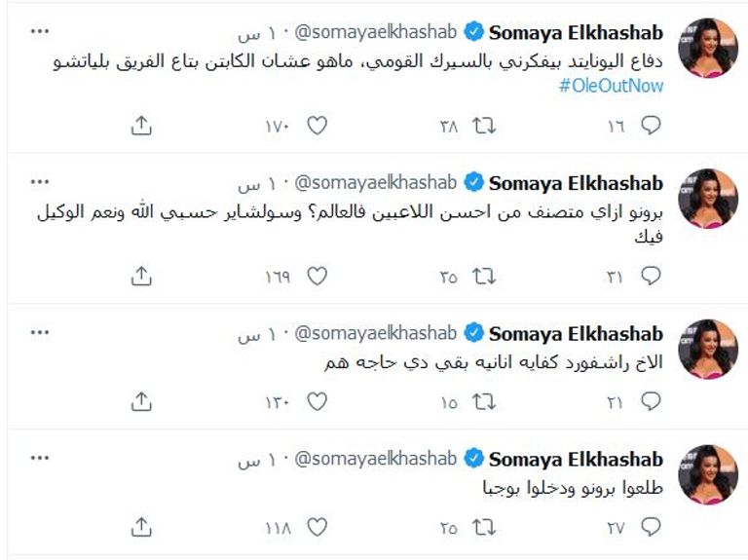Viewport: 748px width, 560px height.
Task: Share the second tweet about Bruno
Action: pyautogui.click(x=140, y=277)
